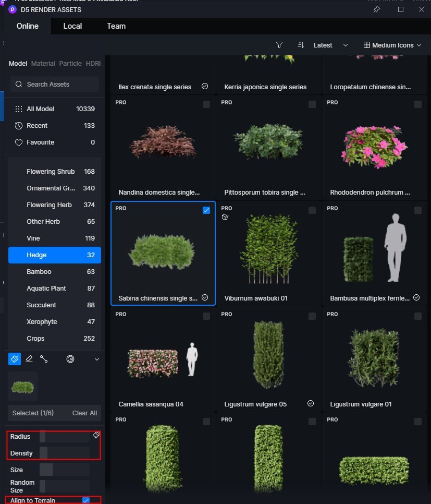Select the Path placement tool icon
Viewport: 431px width, 504px height.
[x=44, y=359]
